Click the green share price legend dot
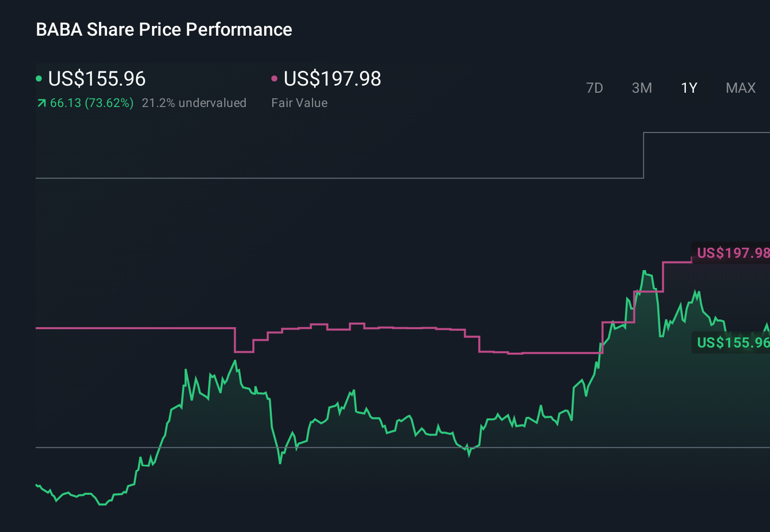 [39, 77]
